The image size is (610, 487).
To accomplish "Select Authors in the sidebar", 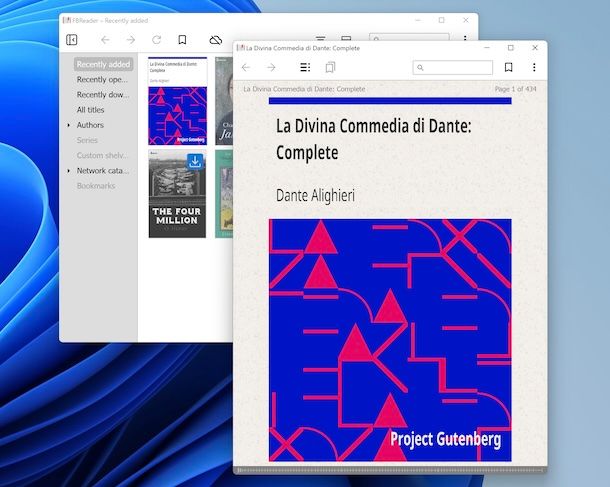I will 90,125.
